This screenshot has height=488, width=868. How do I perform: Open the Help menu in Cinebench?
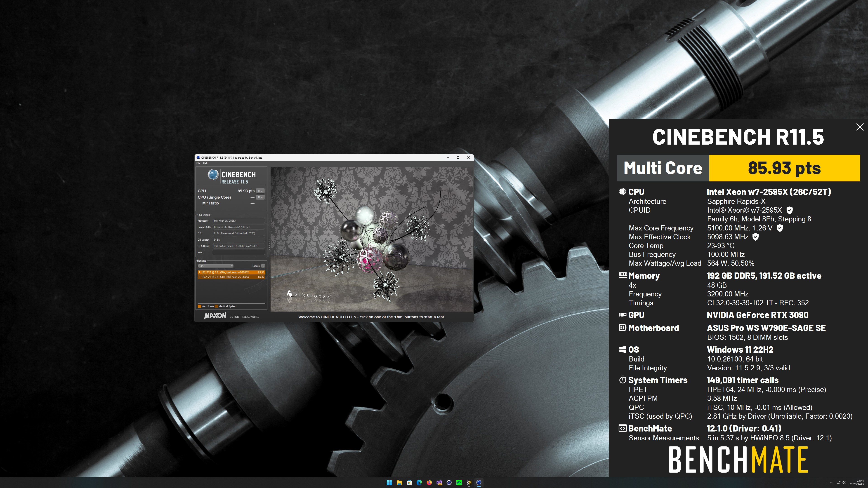tap(205, 163)
